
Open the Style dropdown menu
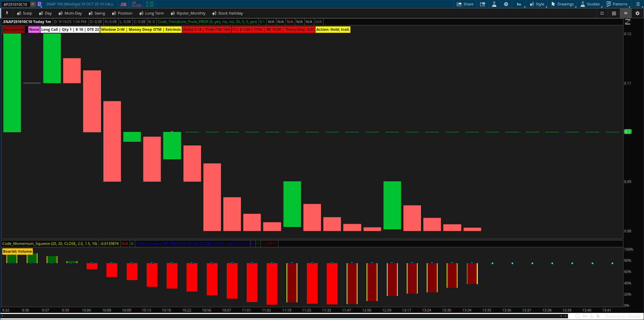(537, 4)
